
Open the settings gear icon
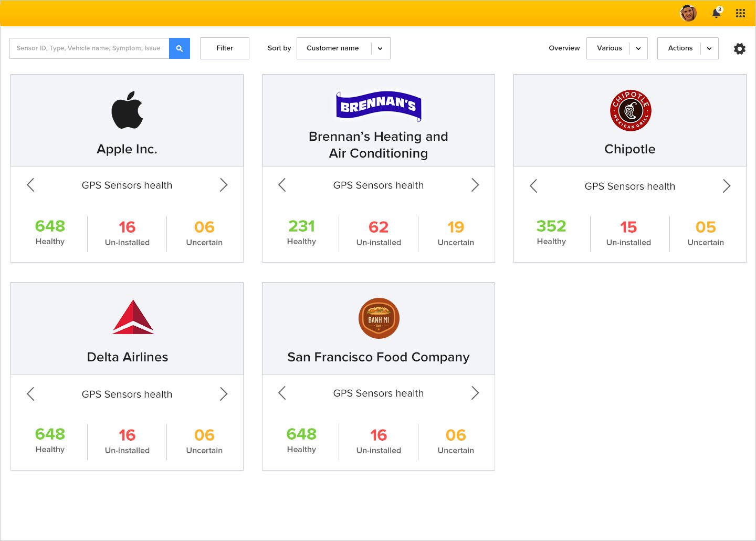coord(739,48)
